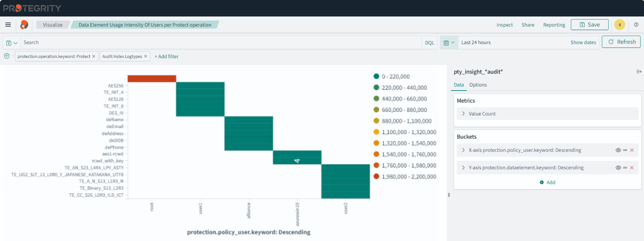Click the 0 - 220,000 legend color dot

(376, 76)
